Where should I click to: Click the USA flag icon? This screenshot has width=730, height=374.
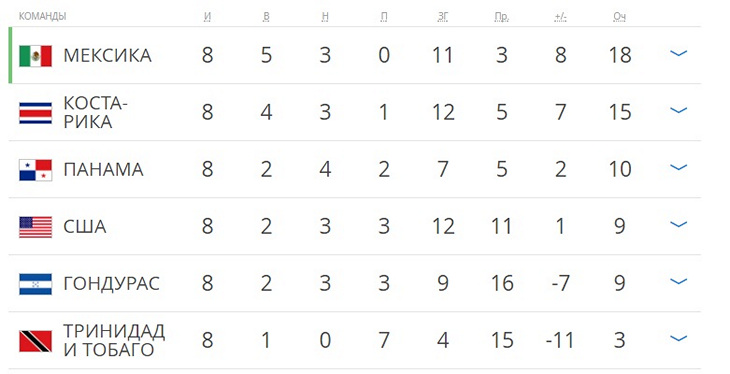[x=35, y=227]
